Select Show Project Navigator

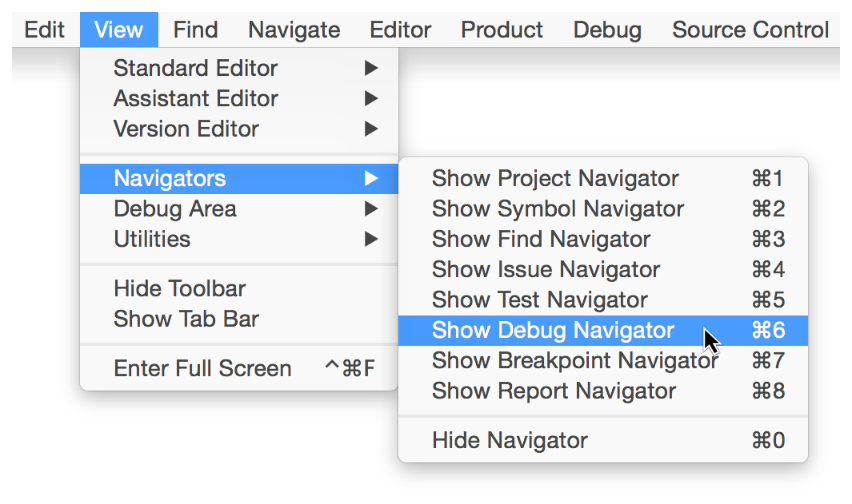(x=555, y=179)
